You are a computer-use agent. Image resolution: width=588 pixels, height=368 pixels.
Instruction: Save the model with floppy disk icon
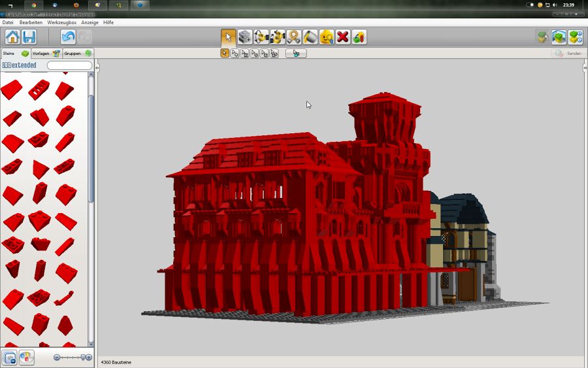coord(29,37)
